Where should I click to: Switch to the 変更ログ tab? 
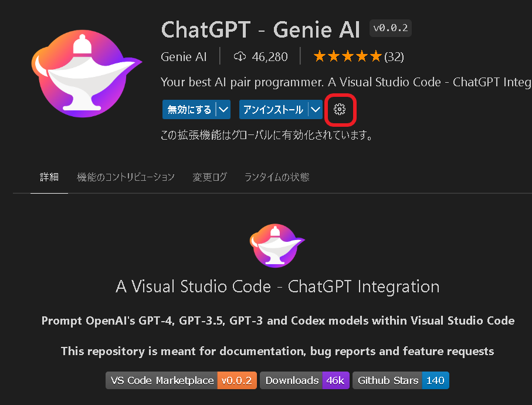coord(209,177)
